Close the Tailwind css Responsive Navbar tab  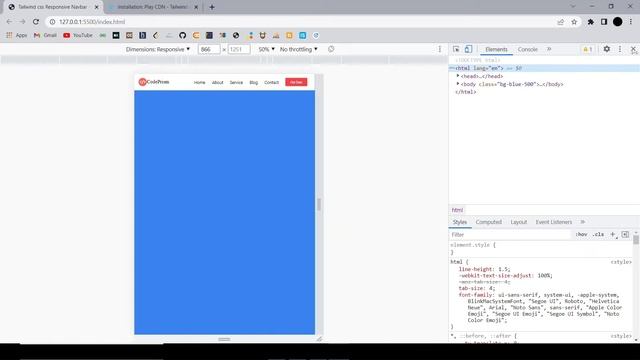pyautogui.click(x=97, y=7)
